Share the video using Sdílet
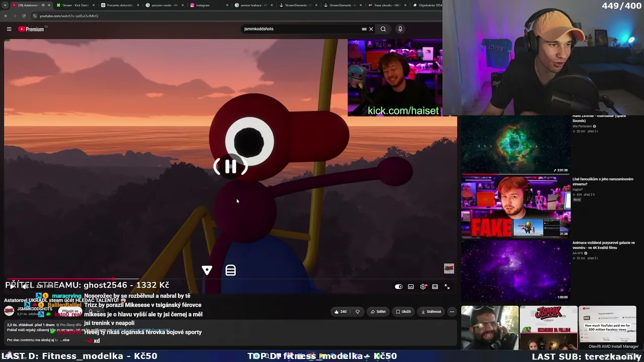644x362 pixels. click(x=378, y=312)
